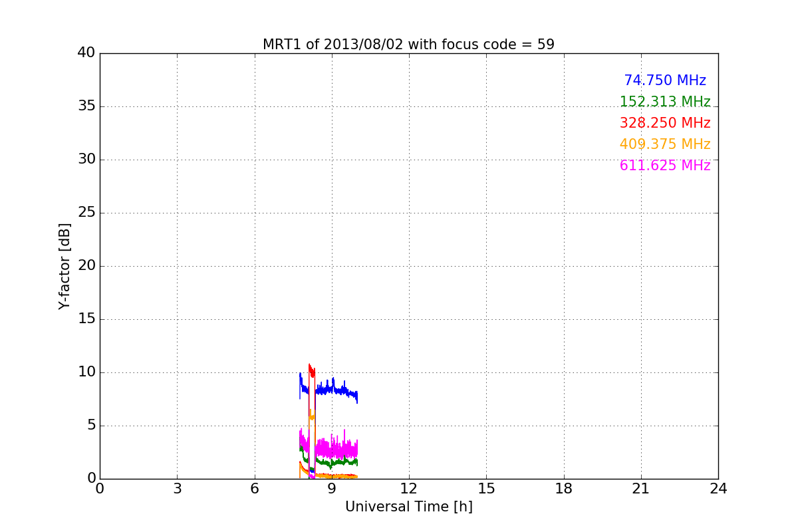This screenshot has height=532, width=798.
Task: Click the x-axis tick label 21
Action: (641, 489)
